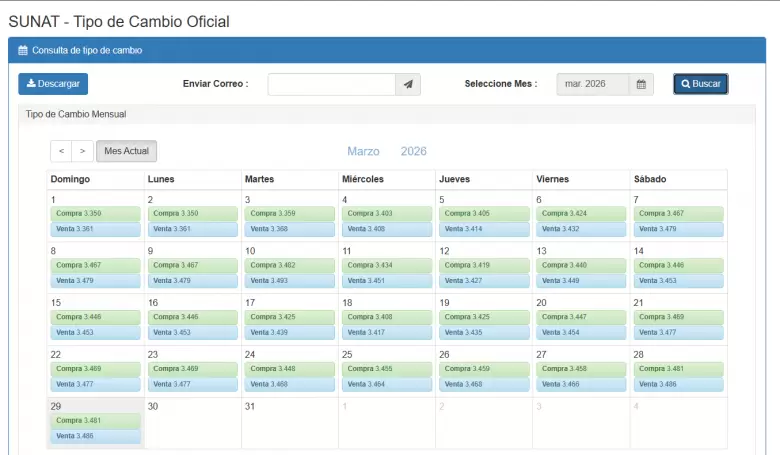Select Compra 3.403 on Wednesday 4

[x=386, y=213]
